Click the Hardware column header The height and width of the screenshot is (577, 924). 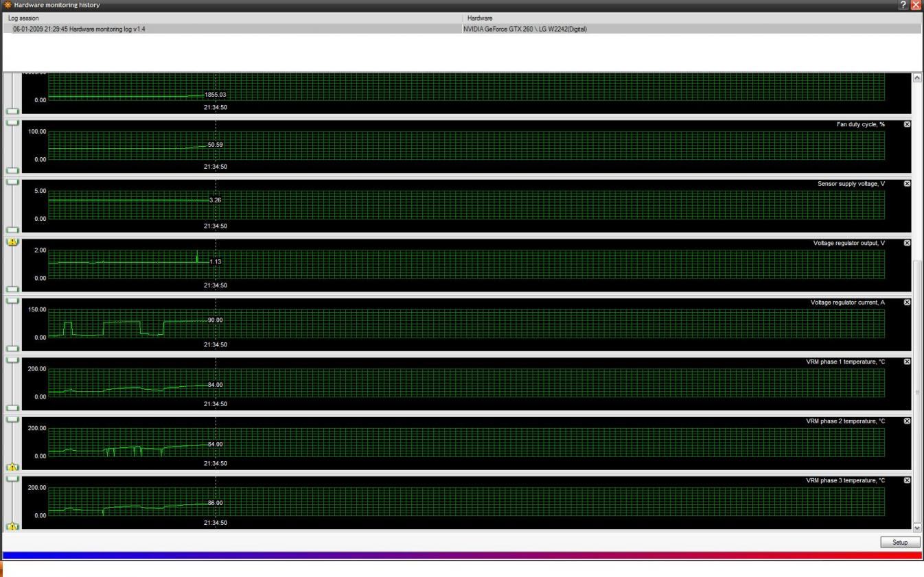click(x=693, y=17)
